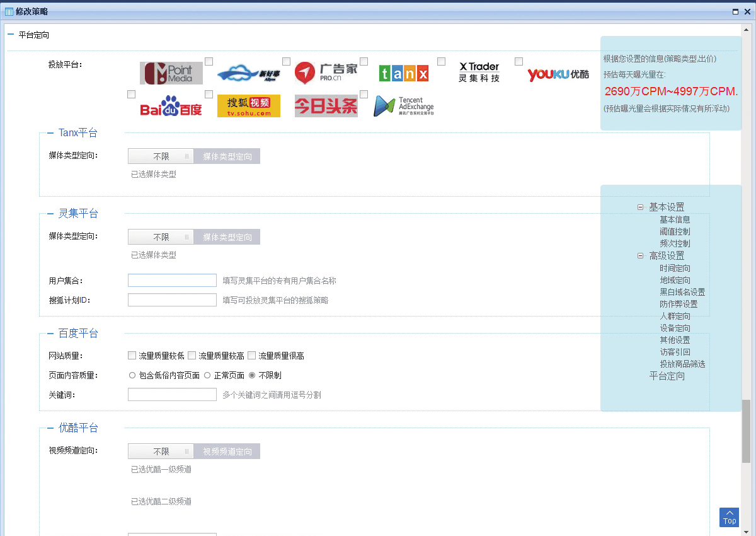756x536 pixels.
Task: Tick the checkbox between X Trader and YOUKU logos
Action: coord(519,61)
